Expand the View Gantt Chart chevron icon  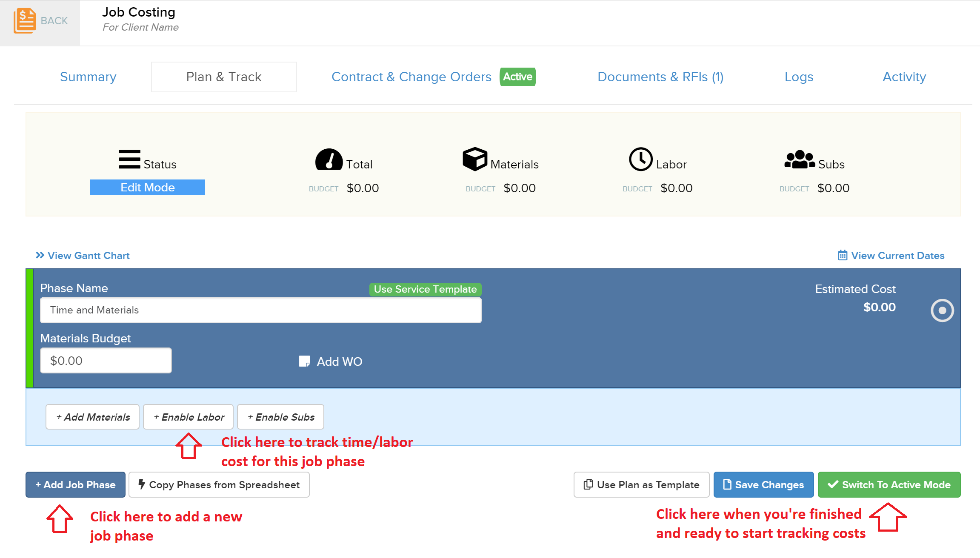tap(40, 255)
